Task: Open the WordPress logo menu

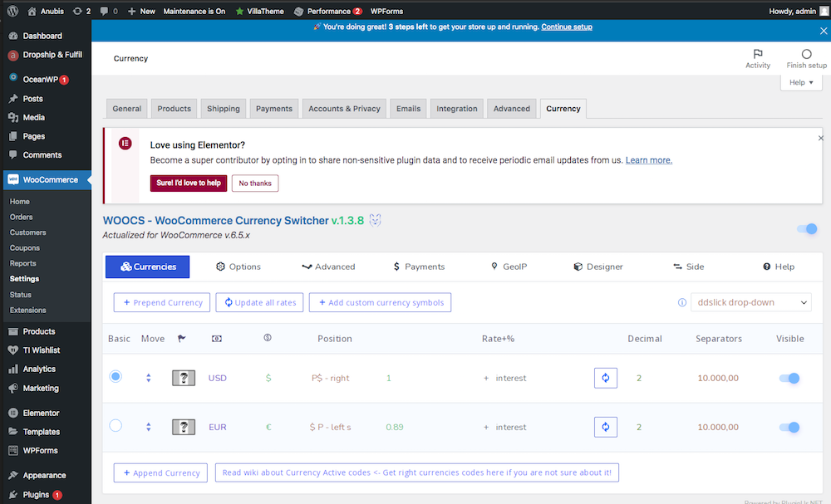Action: [12, 11]
